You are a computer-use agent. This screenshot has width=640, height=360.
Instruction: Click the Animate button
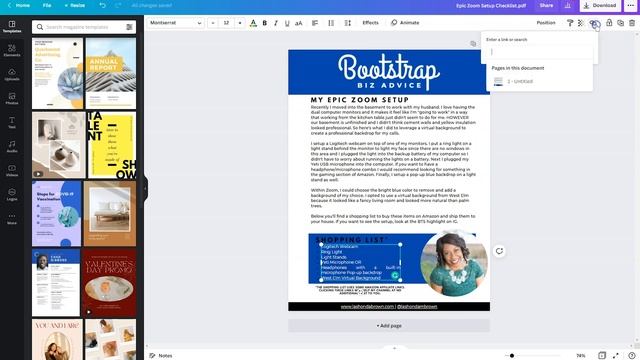405,23
